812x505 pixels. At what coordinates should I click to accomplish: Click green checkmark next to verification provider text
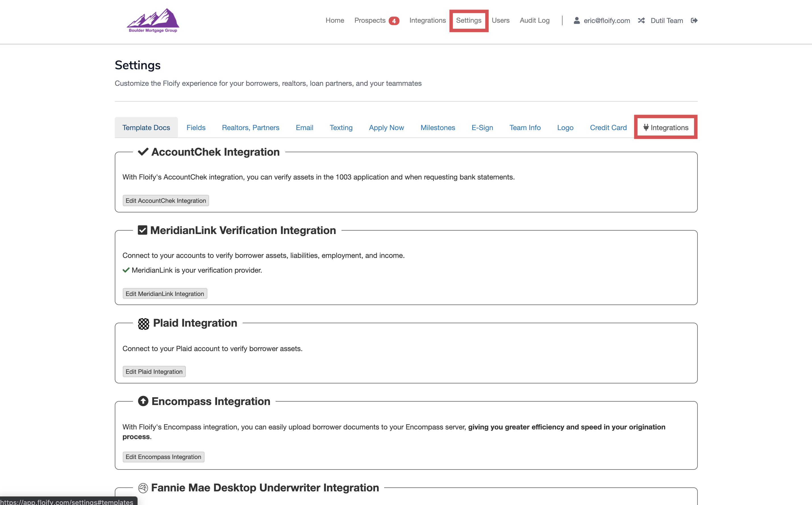pyautogui.click(x=126, y=270)
